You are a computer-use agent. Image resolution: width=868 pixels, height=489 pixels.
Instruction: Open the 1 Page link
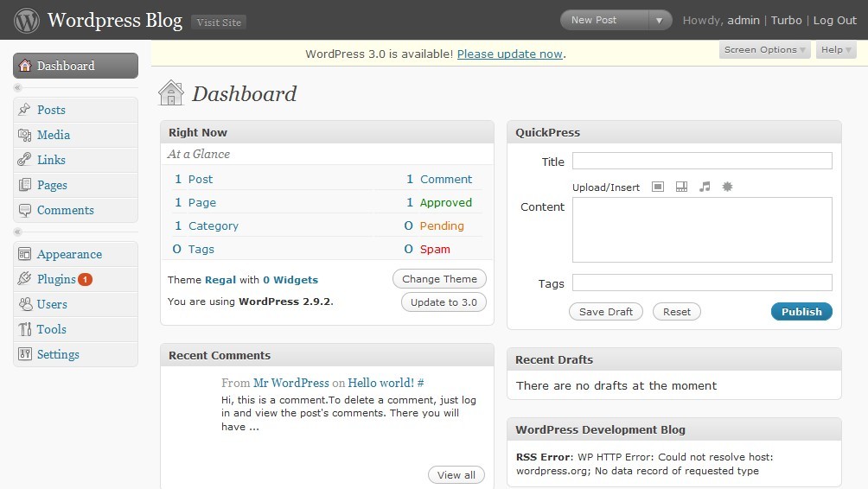[x=195, y=202]
